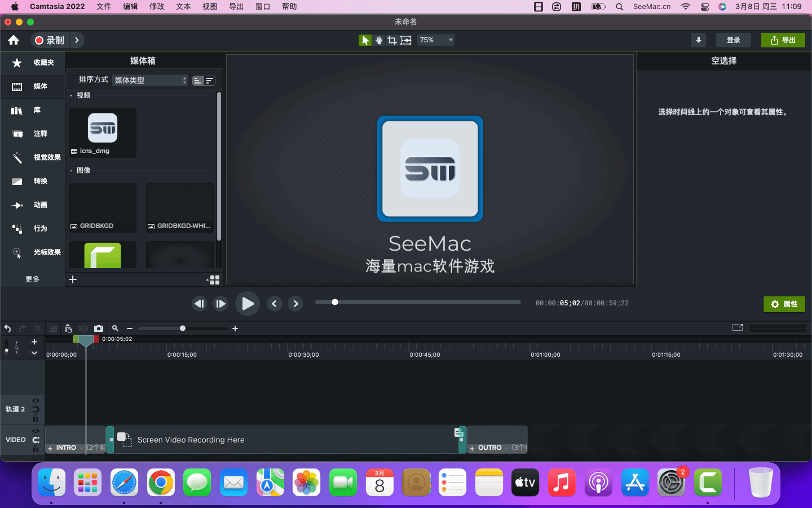Toggle the lock on the VIDEO track
The width and height of the screenshot is (812, 508).
(x=36, y=449)
